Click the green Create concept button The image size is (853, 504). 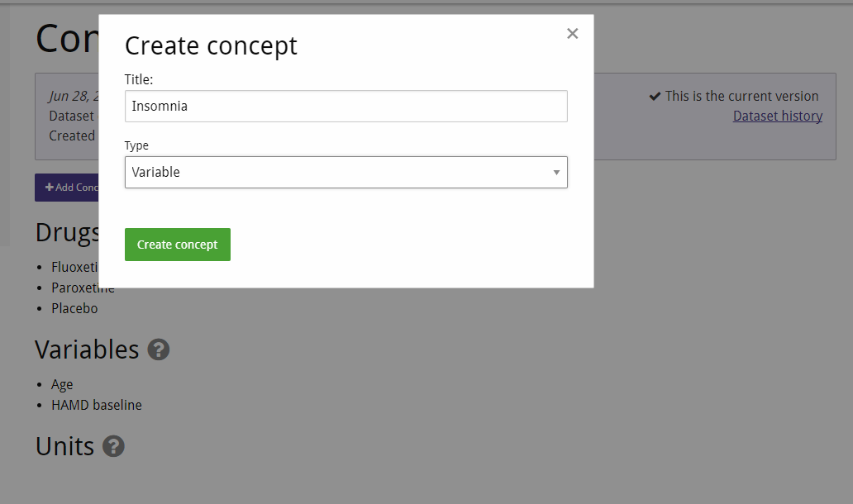click(178, 245)
